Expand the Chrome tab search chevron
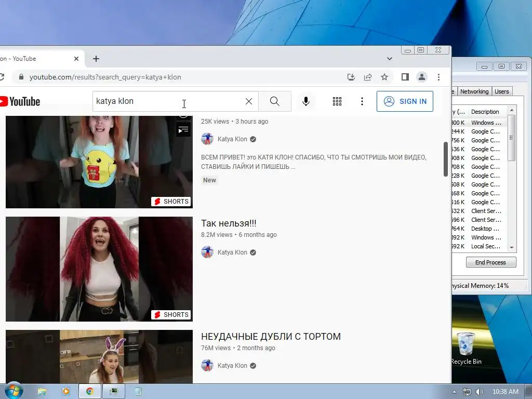 [390, 59]
